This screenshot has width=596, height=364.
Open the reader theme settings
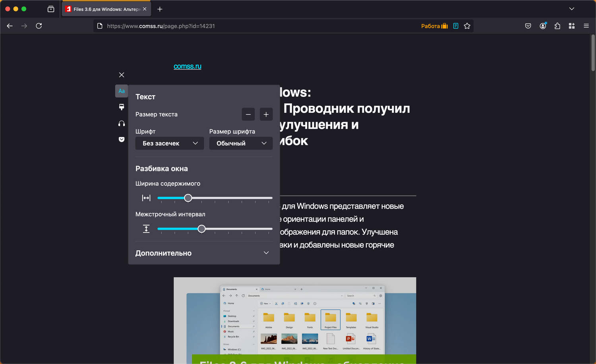tap(122, 107)
